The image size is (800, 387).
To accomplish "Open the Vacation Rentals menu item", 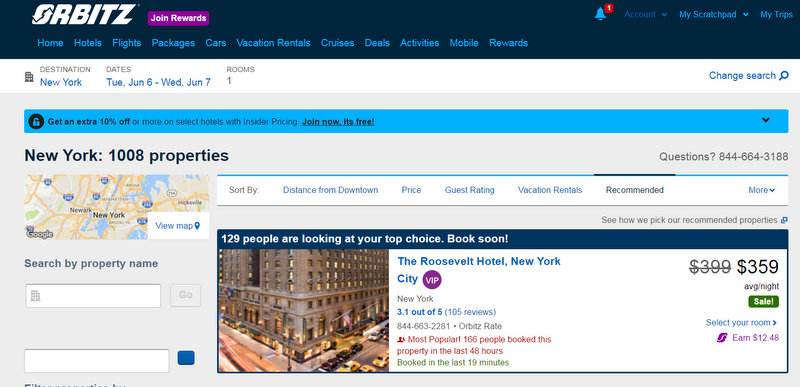I will coord(273,43).
